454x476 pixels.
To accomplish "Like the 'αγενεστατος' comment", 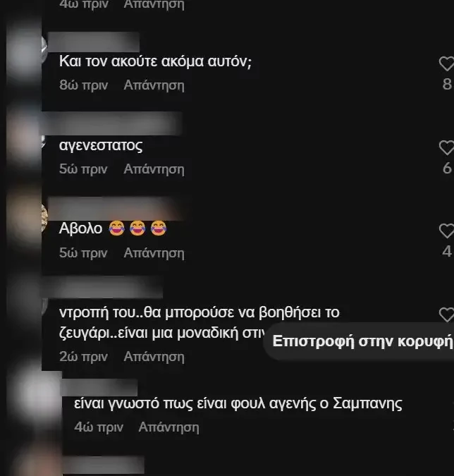I will click(x=447, y=147).
